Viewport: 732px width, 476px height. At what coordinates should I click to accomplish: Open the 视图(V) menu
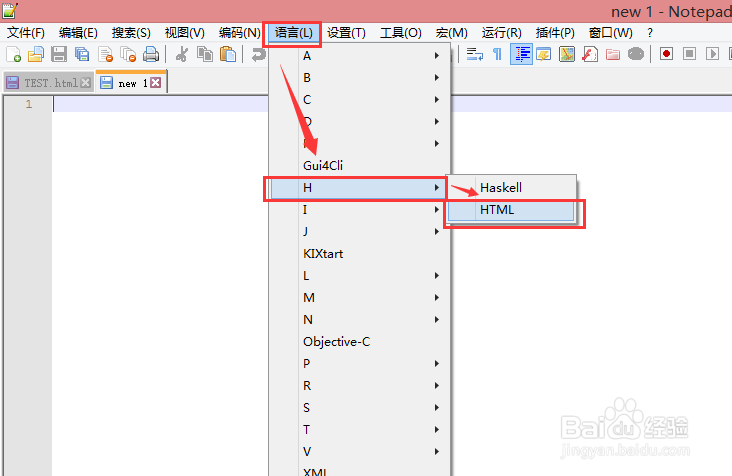184,33
